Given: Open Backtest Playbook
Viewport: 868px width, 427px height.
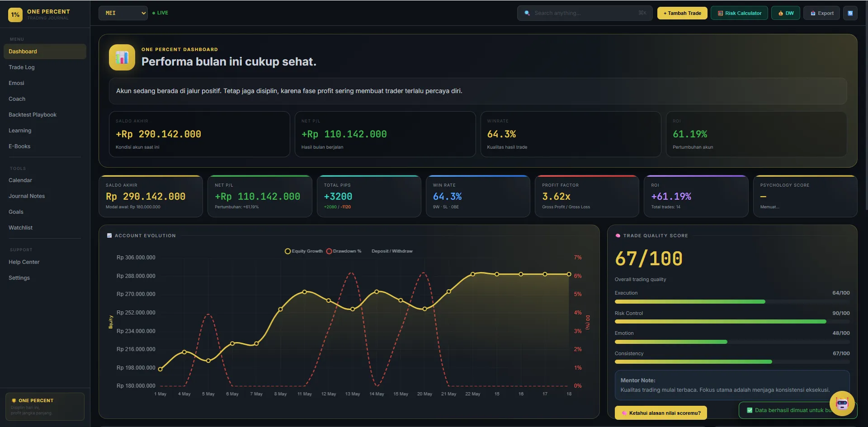Looking at the screenshot, I should point(45,115).
